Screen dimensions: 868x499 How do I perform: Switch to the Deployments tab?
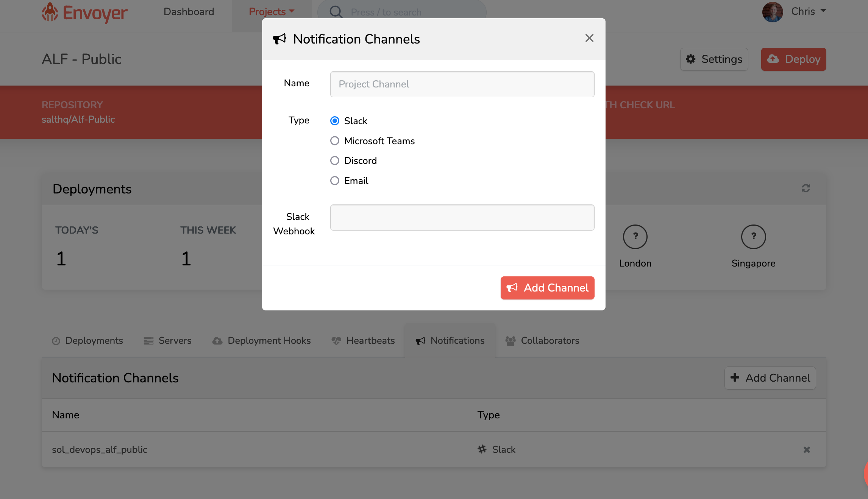point(87,340)
